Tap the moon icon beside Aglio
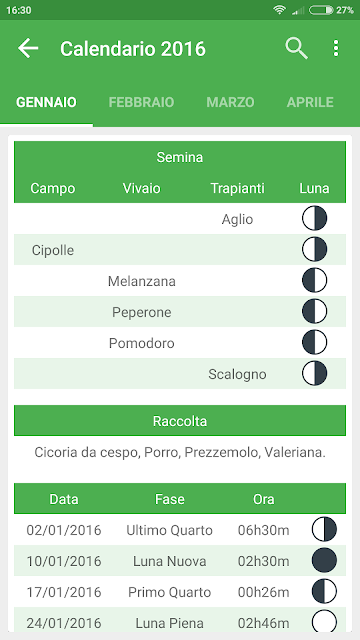Screen dimensions: 360x640 (x=314, y=218)
